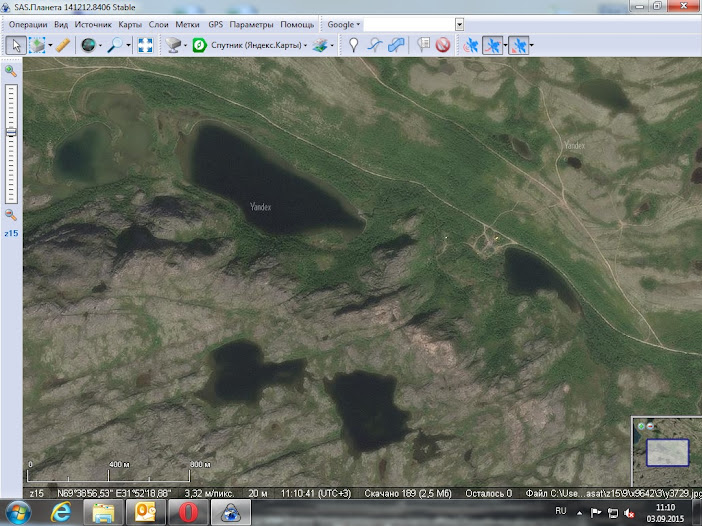Expand the GPS track dropdown arrow
This screenshot has width=702, height=526.
click(x=505, y=45)
